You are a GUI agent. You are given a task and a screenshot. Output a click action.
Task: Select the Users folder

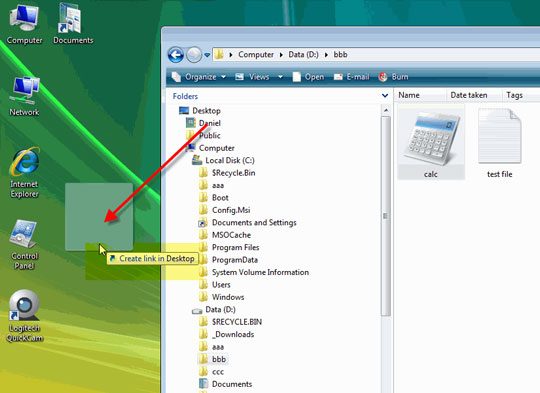[x=215, y=285]
